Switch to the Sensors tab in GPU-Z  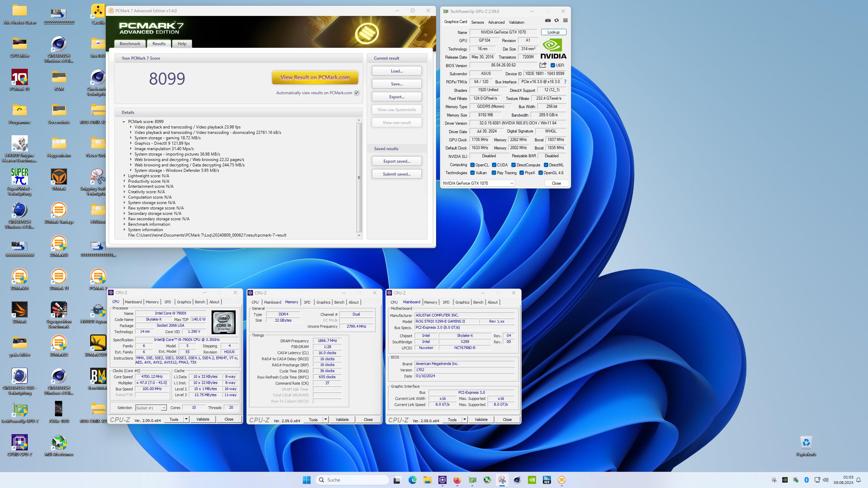(477, 22)
